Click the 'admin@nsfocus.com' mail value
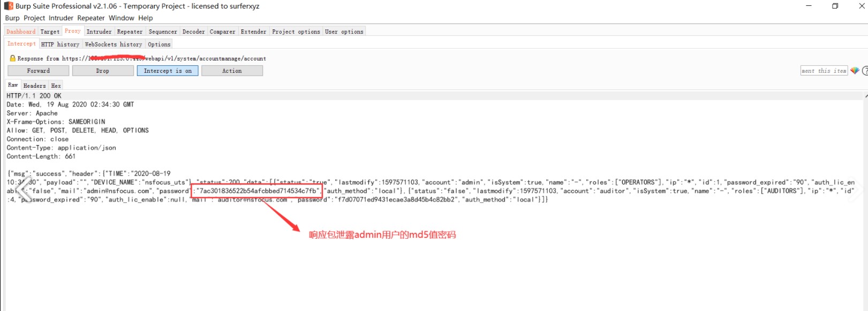This screenshot has height=311, width=868. [118, 191]
